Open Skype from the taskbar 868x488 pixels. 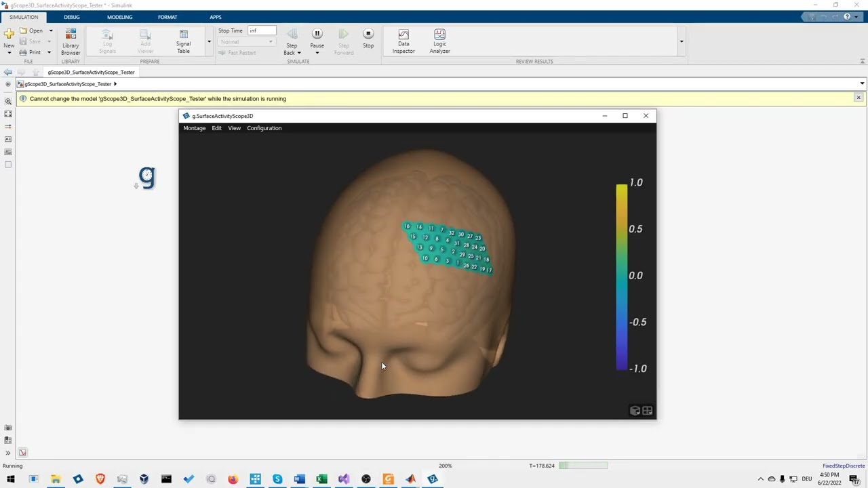coord(277,479)
